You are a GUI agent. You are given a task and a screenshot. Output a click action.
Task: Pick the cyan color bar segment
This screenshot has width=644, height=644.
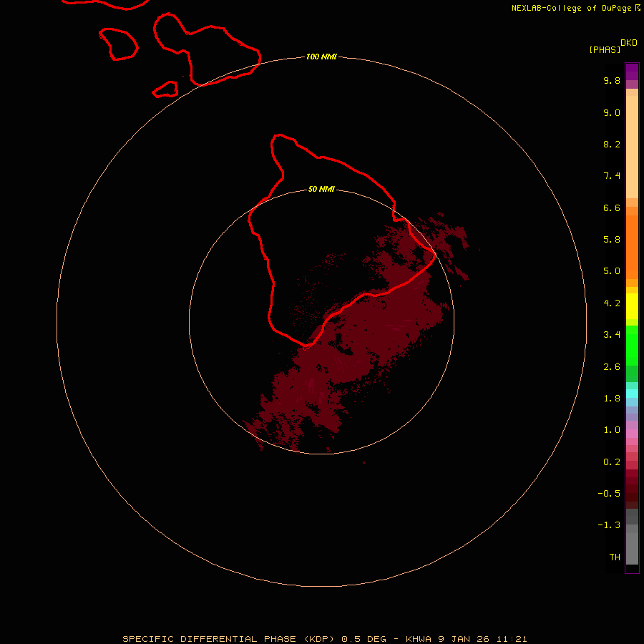(632, 394)
